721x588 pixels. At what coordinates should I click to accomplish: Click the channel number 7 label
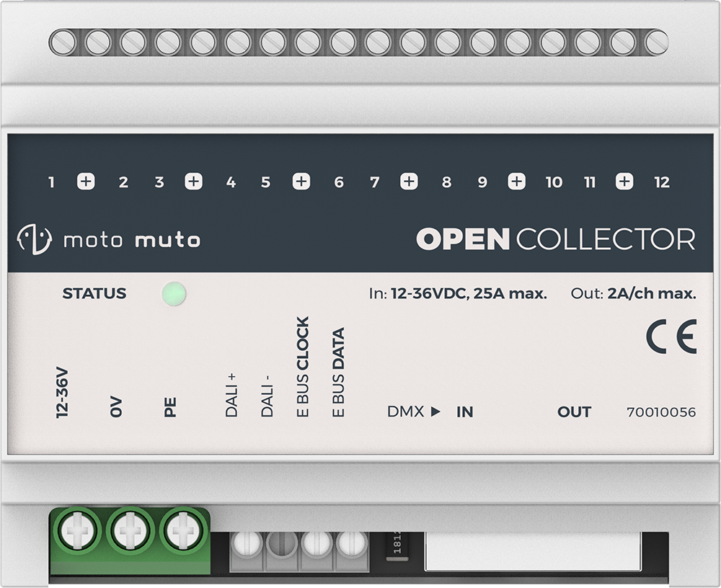[x=375, y=182]
